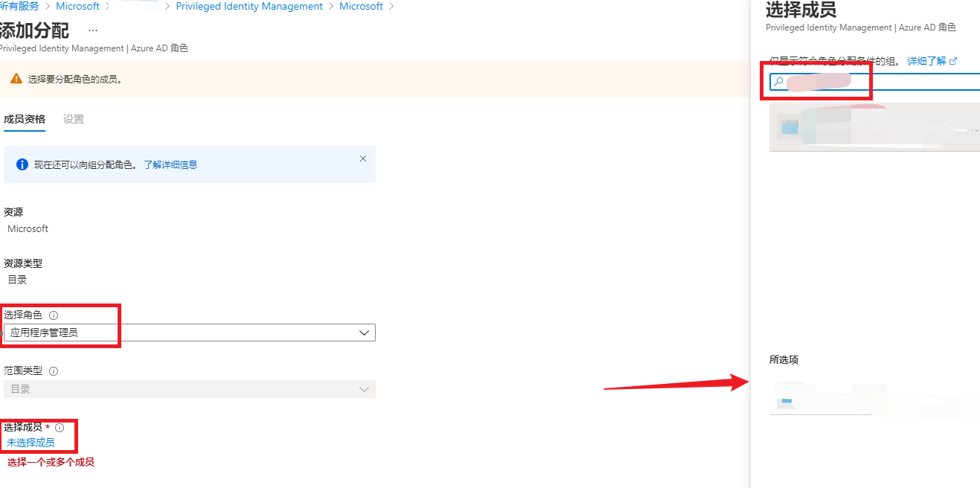Image resolution: width=980 pixels, height=488 pixels.
Task: Open the ellipsis menu beside 添加分配 title
Action: (x=93, y=30)
